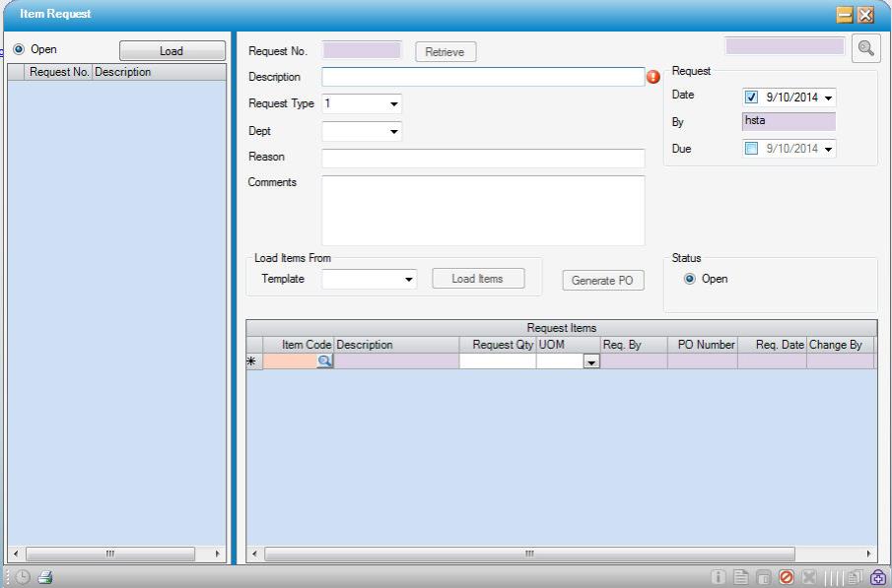This screenshot has width=892, height=588.
Task: Expand the UOM dropdown in Request Items
Action: 591,362
